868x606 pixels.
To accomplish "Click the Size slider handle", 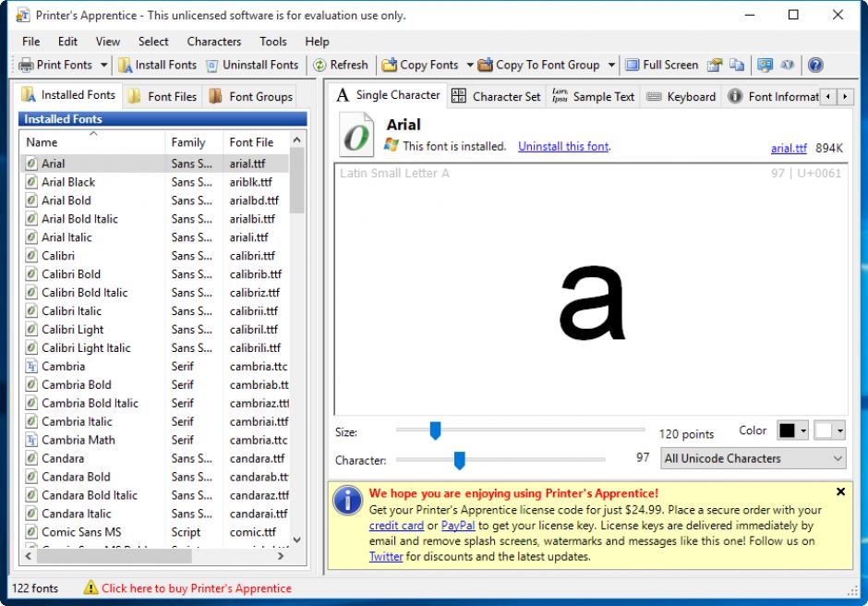I will (x=435, y=430).
